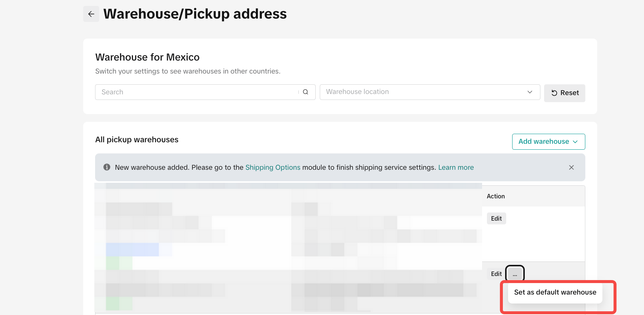Edit the second warehouse row
Screen dimensions: 644x315
tap(496, 274)
